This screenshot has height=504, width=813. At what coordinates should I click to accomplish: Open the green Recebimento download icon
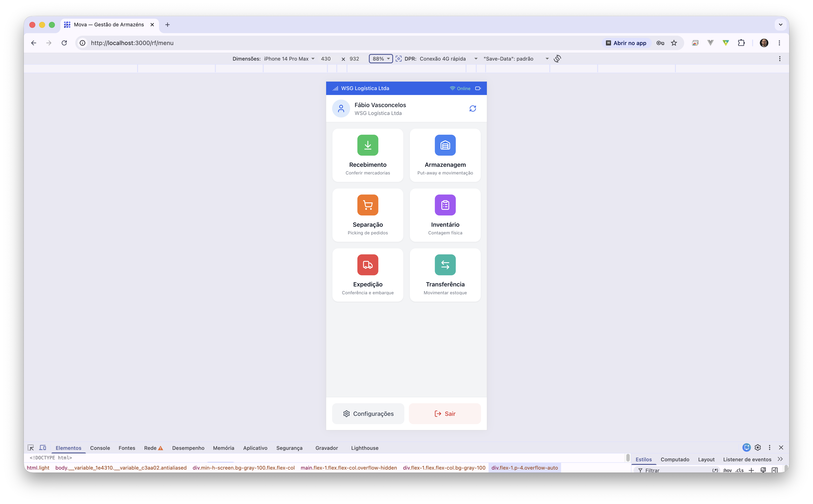pos(367,145)
